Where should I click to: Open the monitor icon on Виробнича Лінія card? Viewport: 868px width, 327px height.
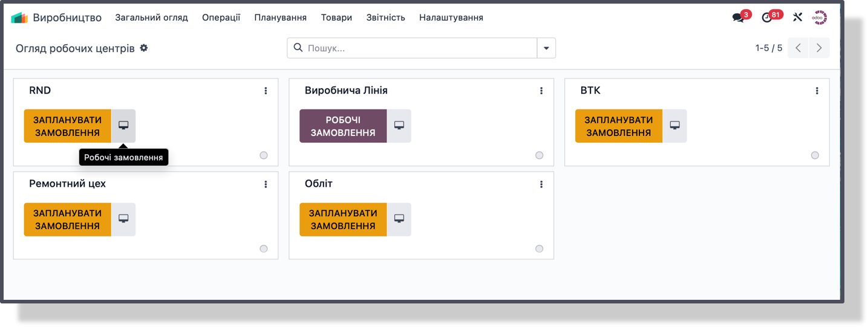click(399, 126)
